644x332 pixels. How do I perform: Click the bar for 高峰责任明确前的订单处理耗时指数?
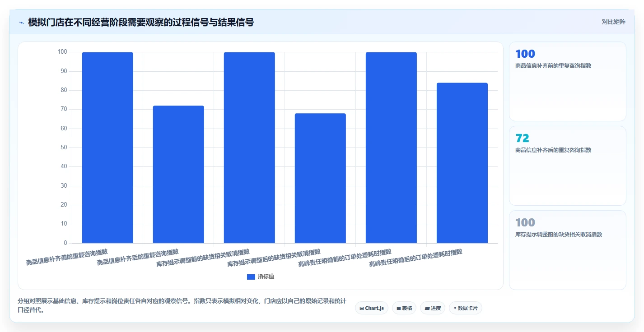pyautogui.click(x=391, y=148)
